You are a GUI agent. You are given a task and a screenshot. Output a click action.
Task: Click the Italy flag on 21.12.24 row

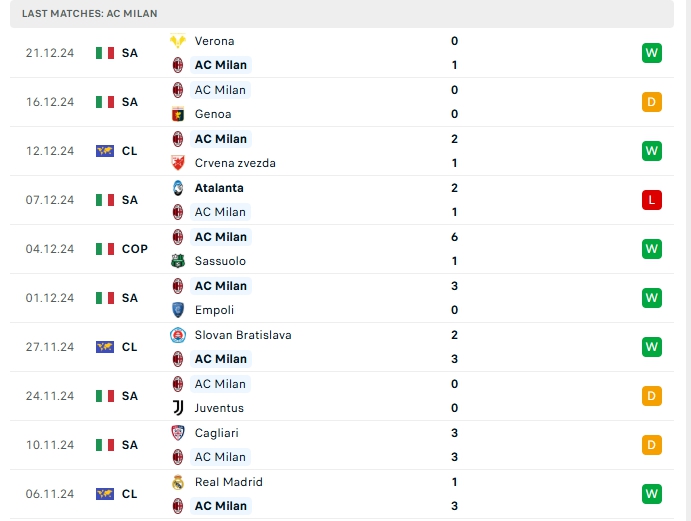[x=105, y=53]
